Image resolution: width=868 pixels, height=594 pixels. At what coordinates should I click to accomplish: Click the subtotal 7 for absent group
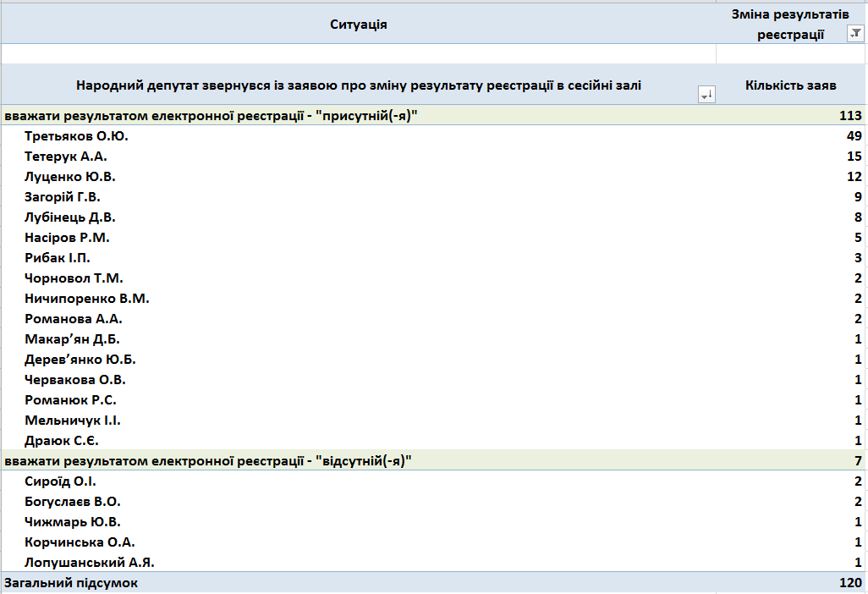(856, 460)
